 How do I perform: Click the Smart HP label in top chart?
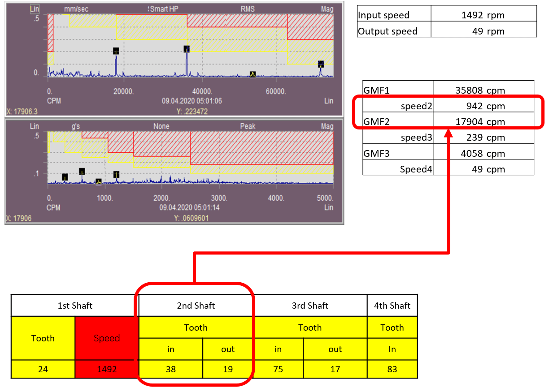click(x=165, y=9)
